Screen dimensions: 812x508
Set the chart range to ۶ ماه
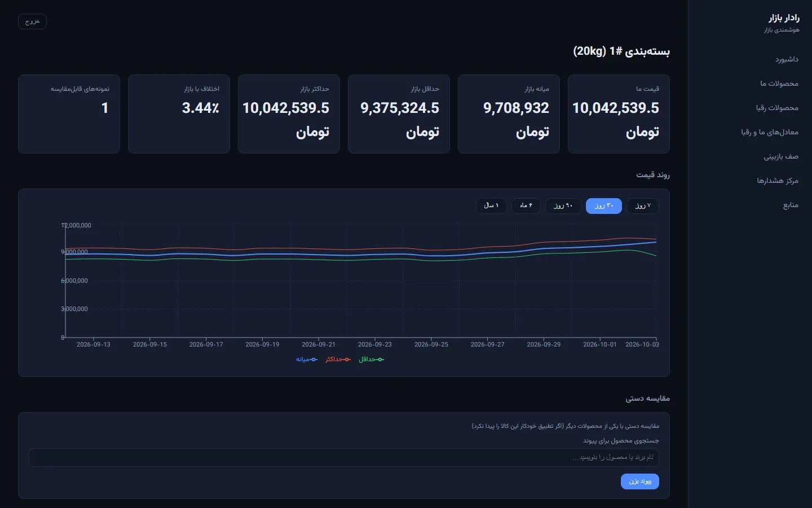526,206
